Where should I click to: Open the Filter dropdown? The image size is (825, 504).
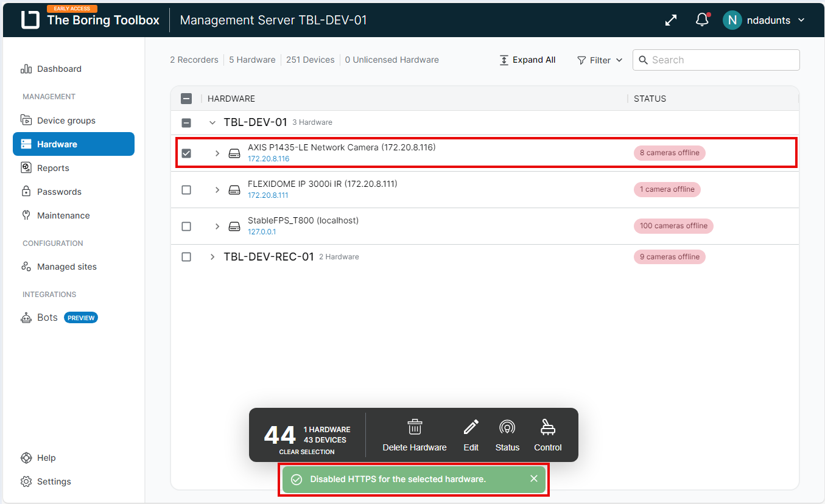tap(600, 60)
